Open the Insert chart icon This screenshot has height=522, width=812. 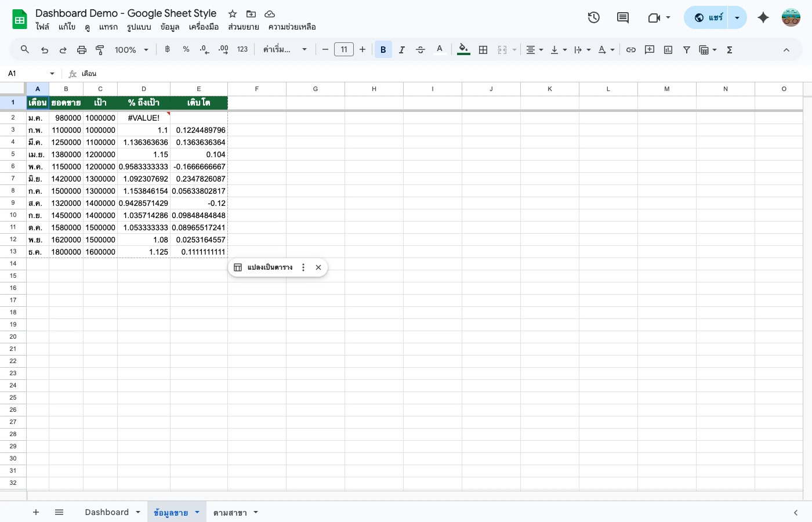click(668, 49)
